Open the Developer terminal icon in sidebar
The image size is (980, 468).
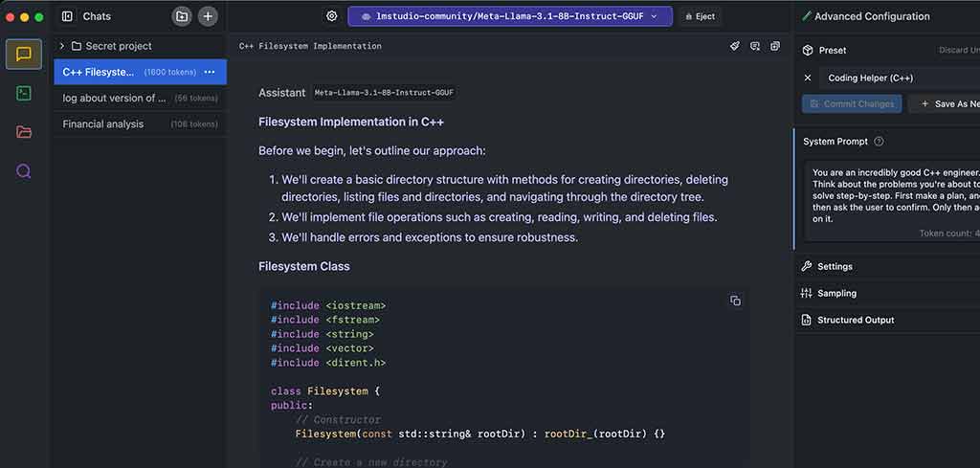coord(24,94)
